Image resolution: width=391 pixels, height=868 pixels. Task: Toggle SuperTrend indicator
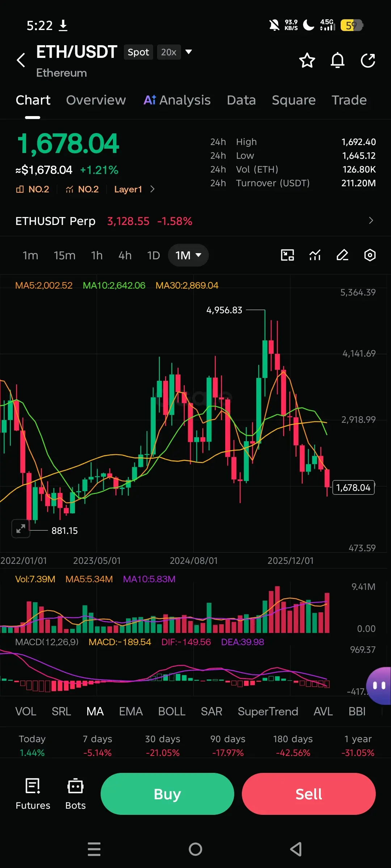[268, 711]
